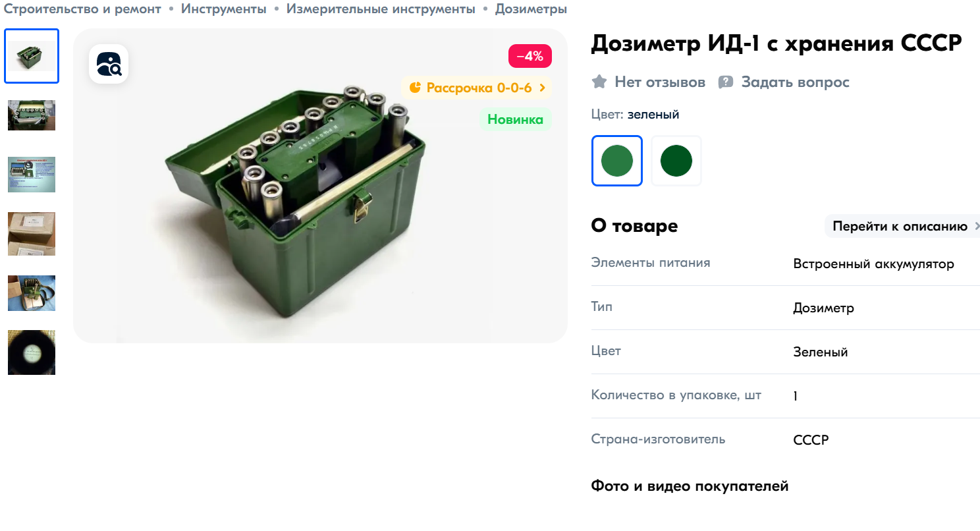The image size is (980, 531).
Task: Select the dark green color swatch
Action: pos(676,161)
